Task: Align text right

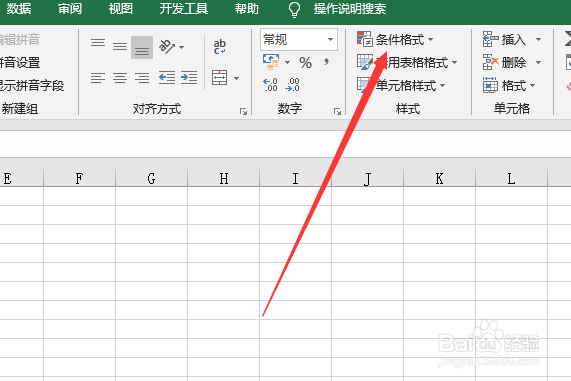Action: pos(142,78)
